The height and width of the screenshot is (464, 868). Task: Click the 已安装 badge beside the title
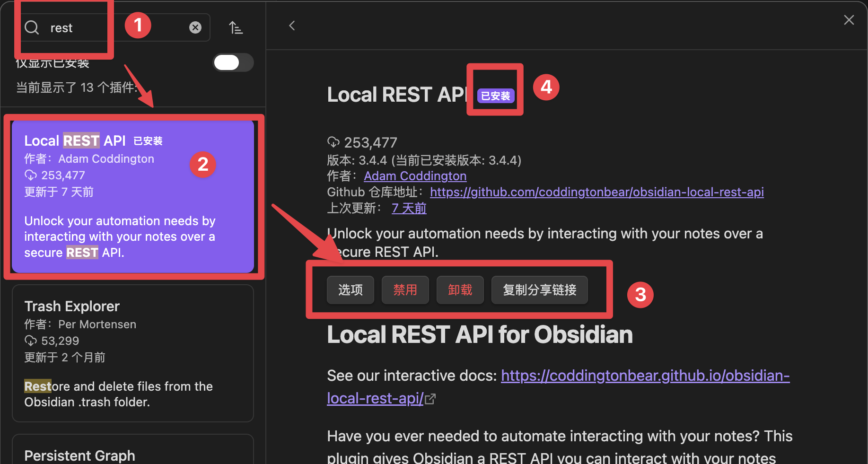pyautogui.click(x=495, y=96)
